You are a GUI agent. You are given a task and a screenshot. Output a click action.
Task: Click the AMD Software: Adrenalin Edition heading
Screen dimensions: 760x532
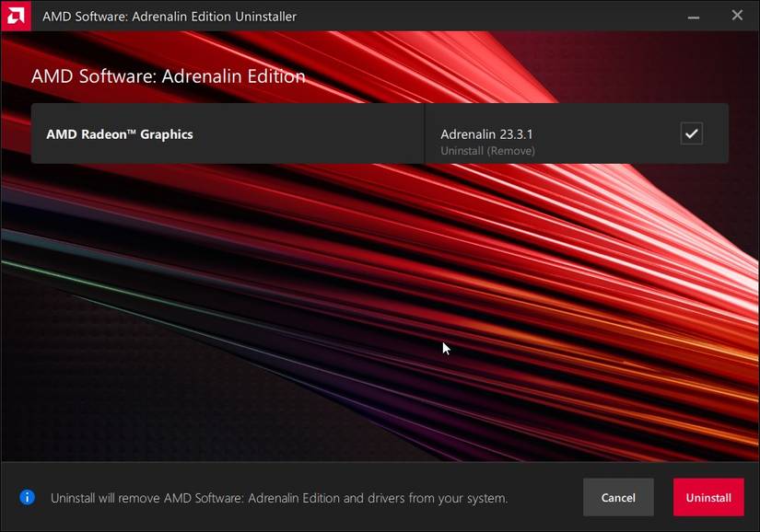[x=169, y=76]
